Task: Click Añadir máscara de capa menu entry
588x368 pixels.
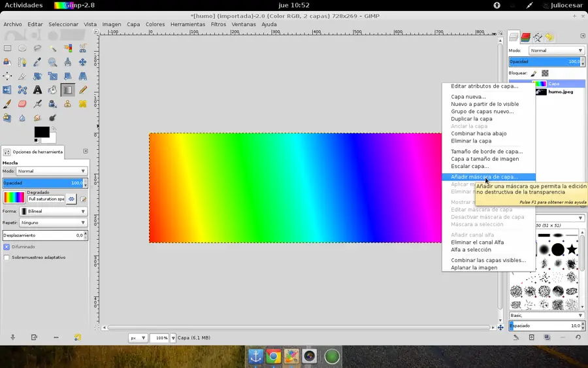Action: coord(484,176)
